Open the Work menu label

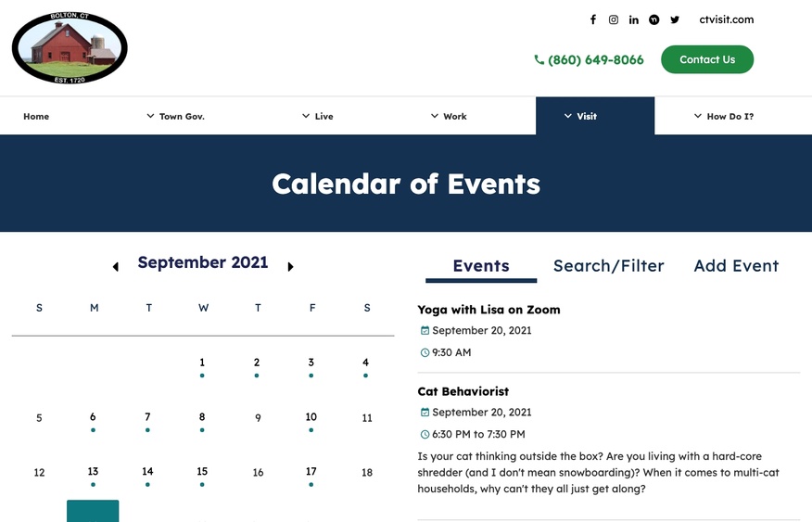point(455,117)
